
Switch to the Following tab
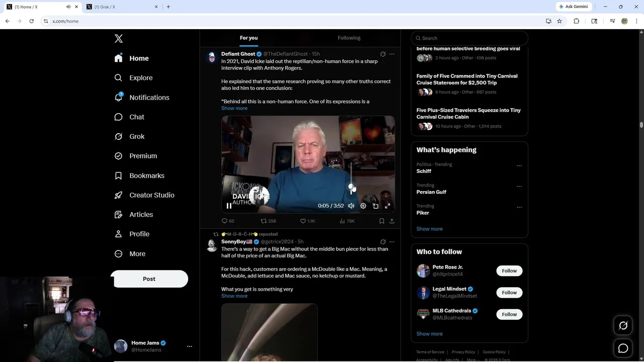coord(349,38)
